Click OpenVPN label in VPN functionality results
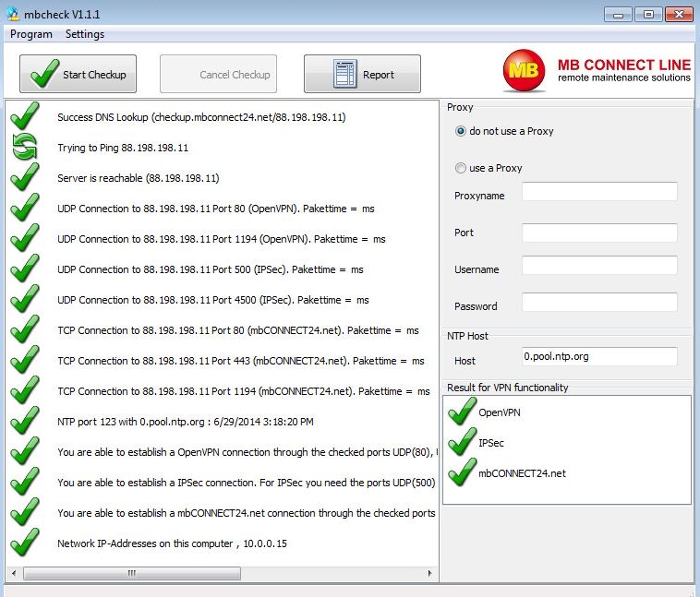Viewport: 700px width, 597px height. (500, 412)
